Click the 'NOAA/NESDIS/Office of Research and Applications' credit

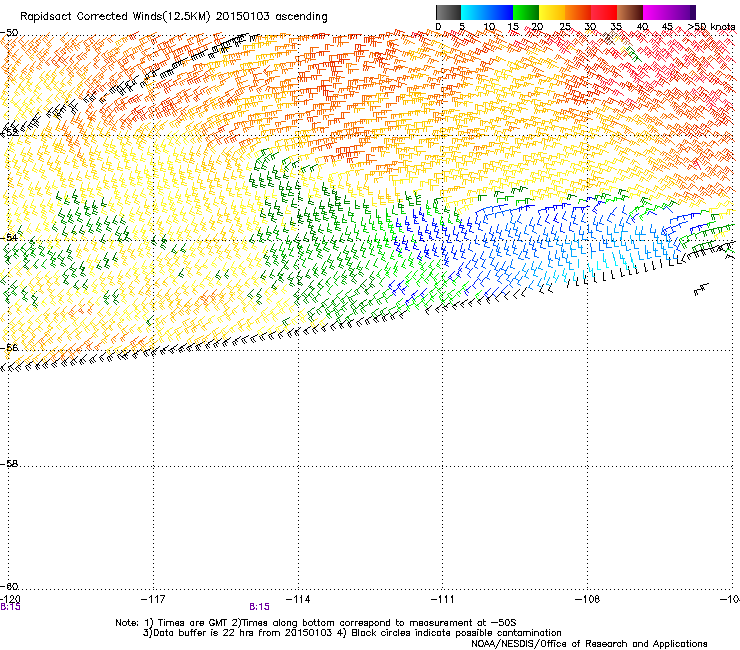coord(589,644)
